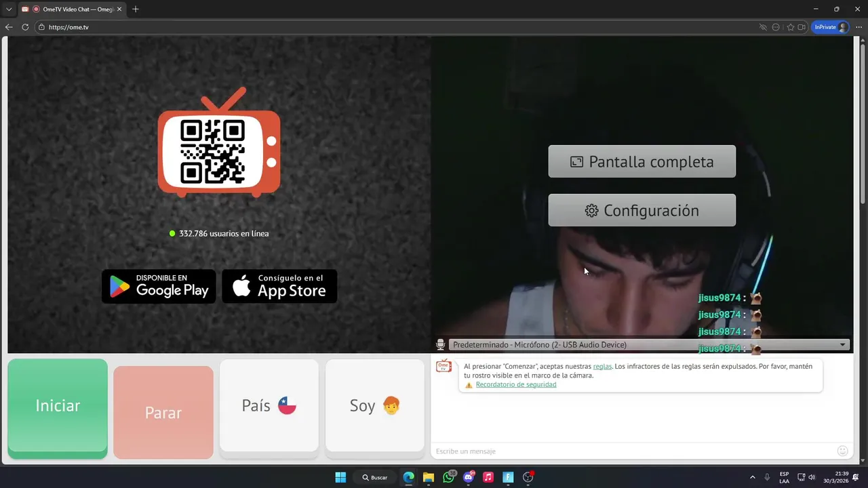Expand the microphone device dropdown
868x488 pixels.
point(649,345)
